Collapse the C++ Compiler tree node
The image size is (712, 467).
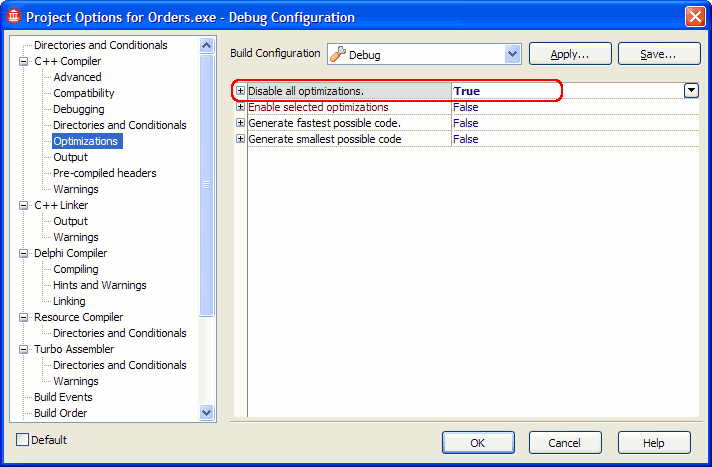[24, 61]
